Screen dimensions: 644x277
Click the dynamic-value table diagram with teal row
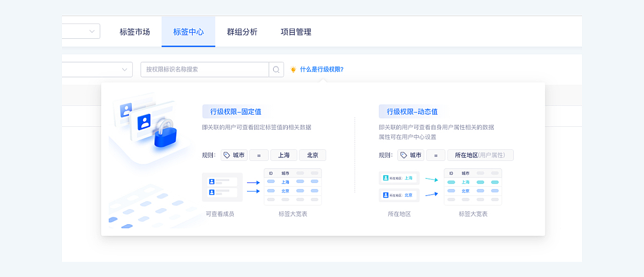473,187
